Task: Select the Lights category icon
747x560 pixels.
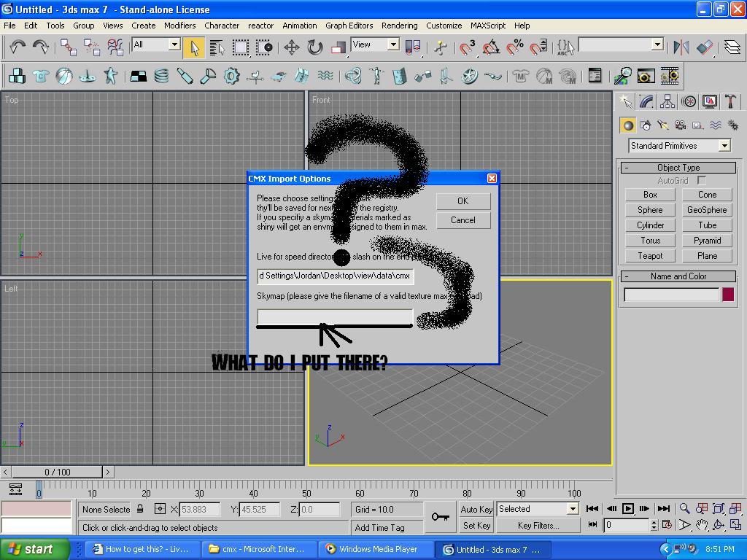Action: (x=663, y=125)
